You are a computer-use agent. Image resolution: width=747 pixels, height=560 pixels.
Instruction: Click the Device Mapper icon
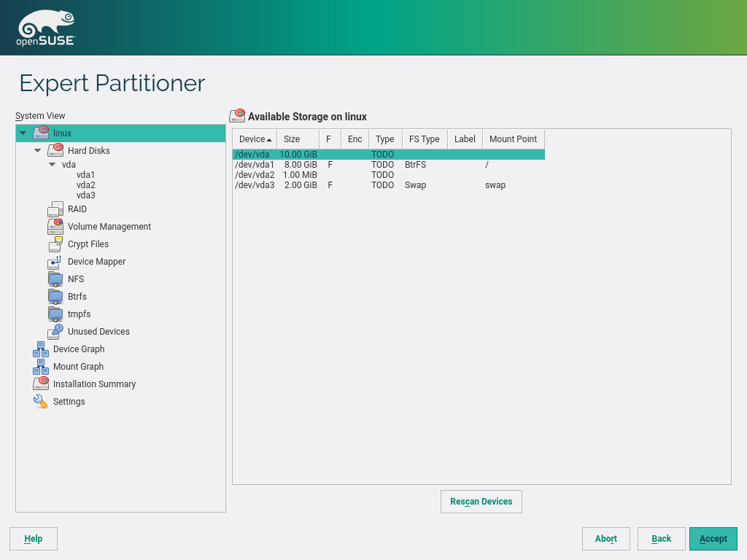tap(55, 262)
